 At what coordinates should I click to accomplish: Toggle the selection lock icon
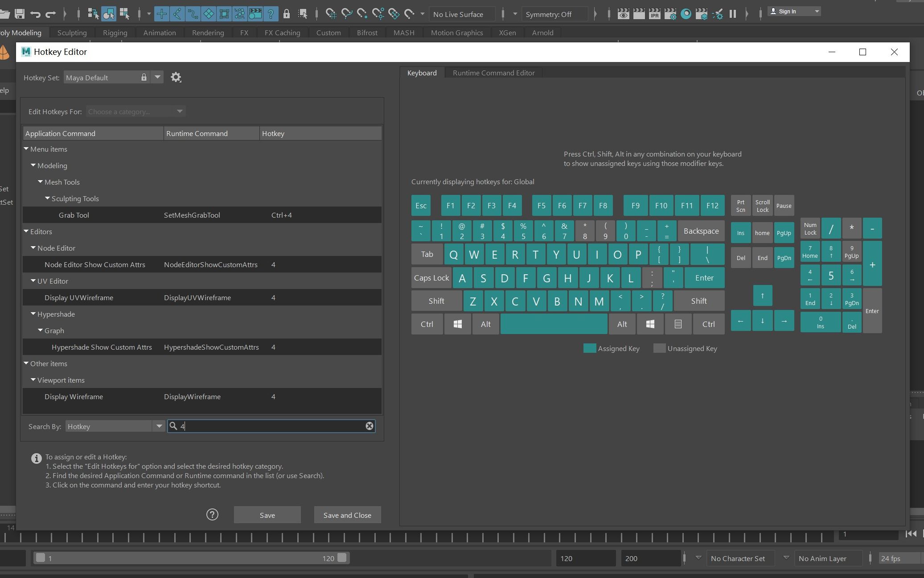click(287, 14)
